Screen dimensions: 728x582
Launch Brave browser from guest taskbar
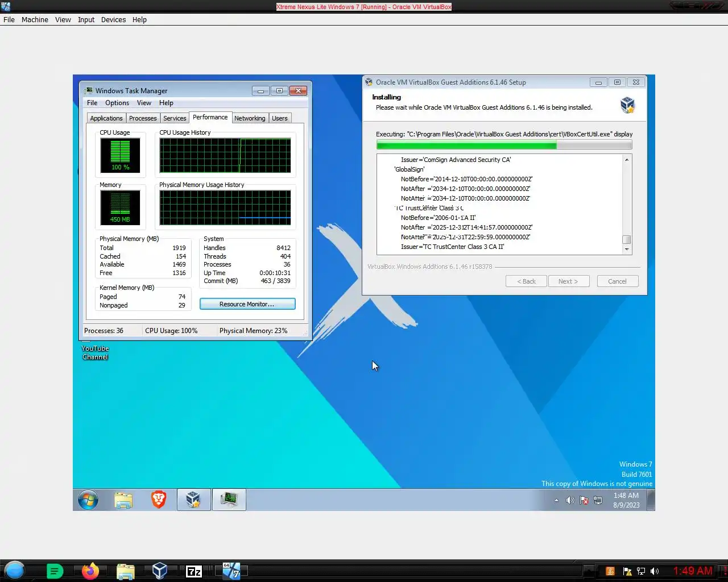(159, 500)
